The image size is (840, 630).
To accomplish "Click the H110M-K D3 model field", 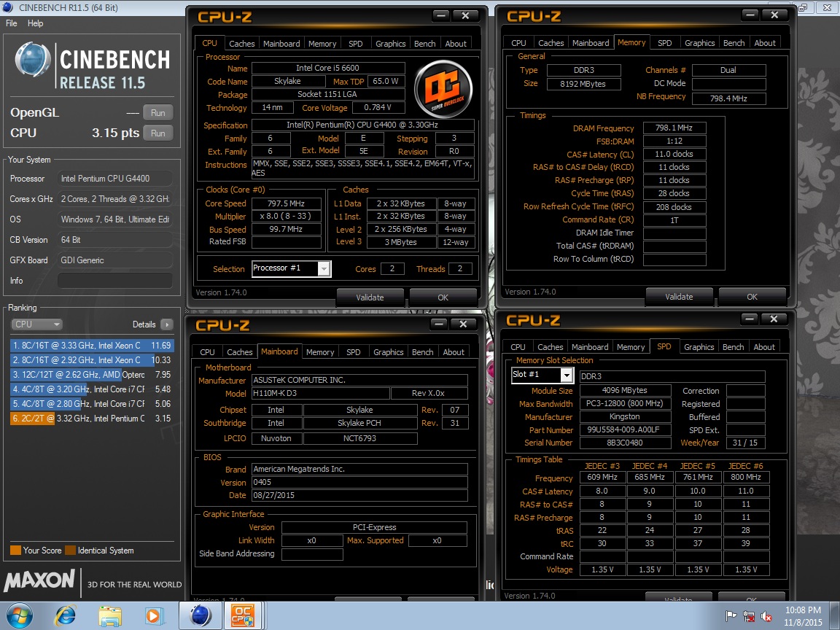I will pyautogui.click(x=320, y=393).
